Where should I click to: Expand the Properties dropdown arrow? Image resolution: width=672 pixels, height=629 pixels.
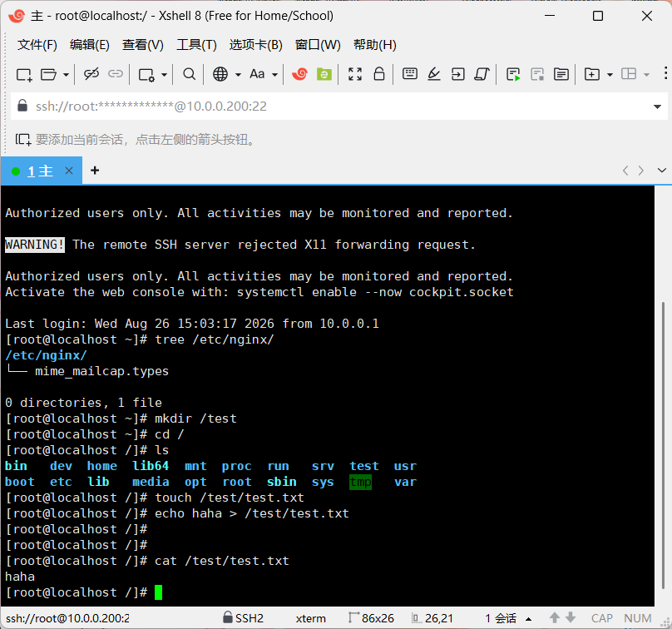(x=164, y=75)
